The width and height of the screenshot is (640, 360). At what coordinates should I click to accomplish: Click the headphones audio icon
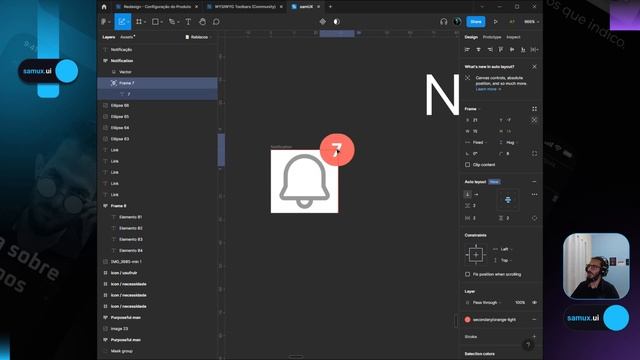[x=444, y=22]
